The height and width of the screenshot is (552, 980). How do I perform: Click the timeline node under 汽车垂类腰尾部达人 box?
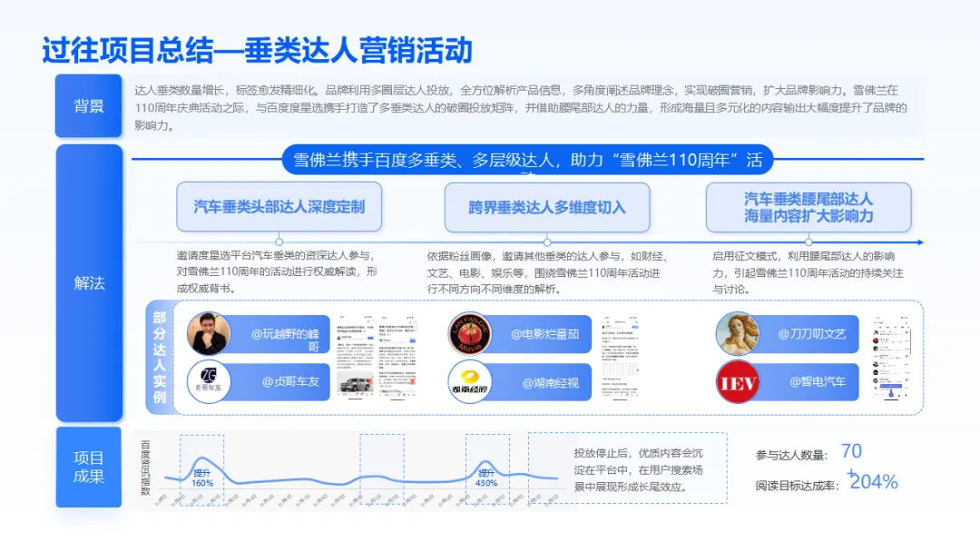pyautogui.click(x=808, y=241)
